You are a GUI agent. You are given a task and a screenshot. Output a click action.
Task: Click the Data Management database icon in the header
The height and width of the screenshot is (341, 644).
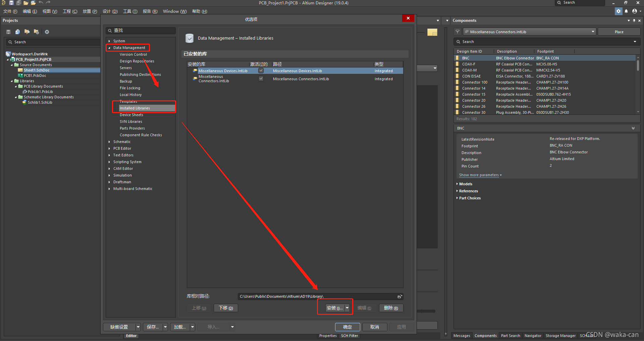click(190, 38)
